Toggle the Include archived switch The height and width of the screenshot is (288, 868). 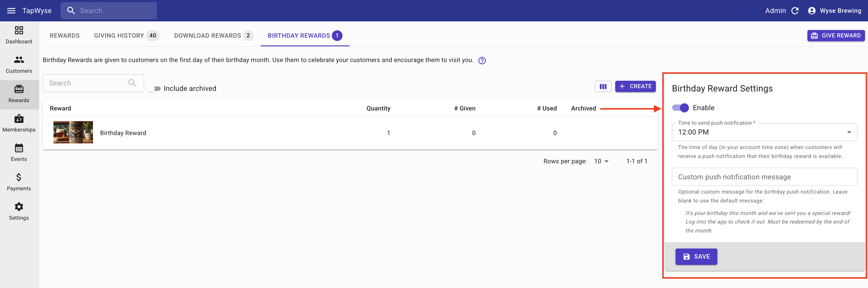pos(155,88)
